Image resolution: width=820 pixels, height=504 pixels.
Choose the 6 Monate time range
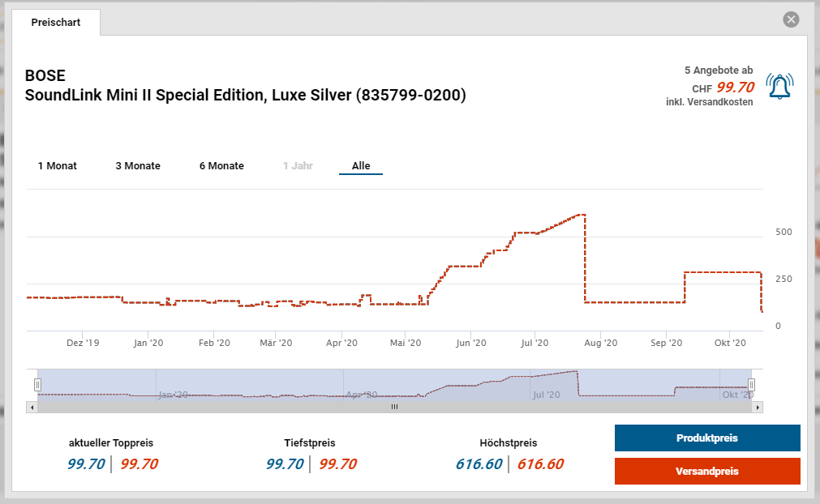[x=221, y=166]
